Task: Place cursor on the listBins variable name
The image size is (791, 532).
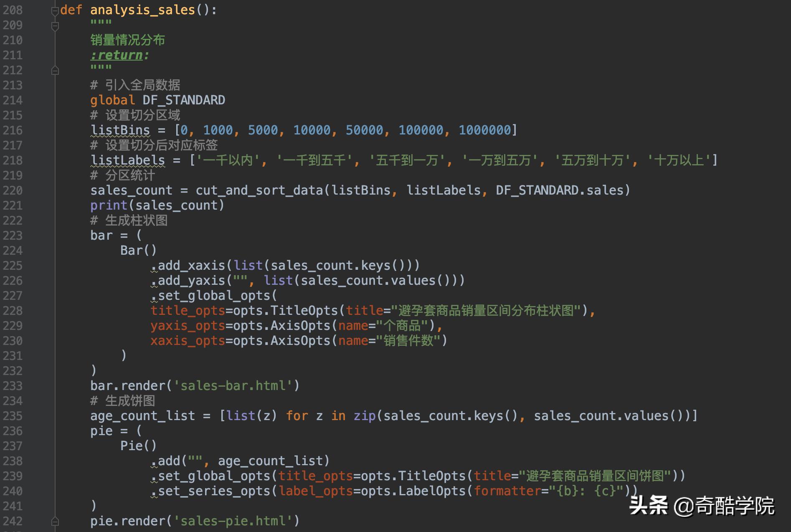Action: pyautogui.click(x=120, y=130)
